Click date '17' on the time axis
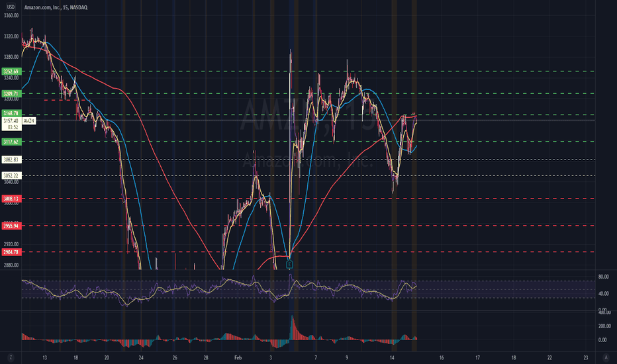 point(477,357)
